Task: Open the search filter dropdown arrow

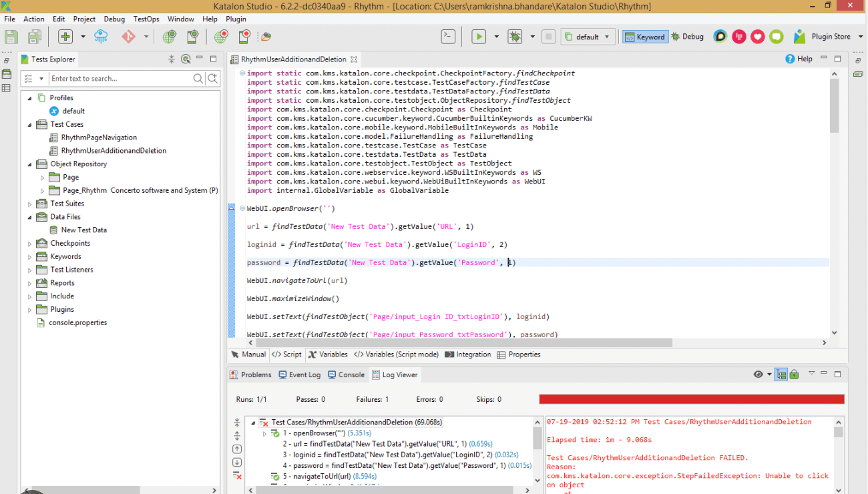Action: [40, 79]
